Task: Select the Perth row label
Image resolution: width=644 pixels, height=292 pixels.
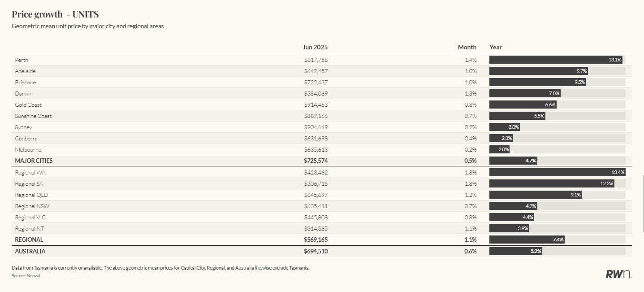Action: (22, 60)
